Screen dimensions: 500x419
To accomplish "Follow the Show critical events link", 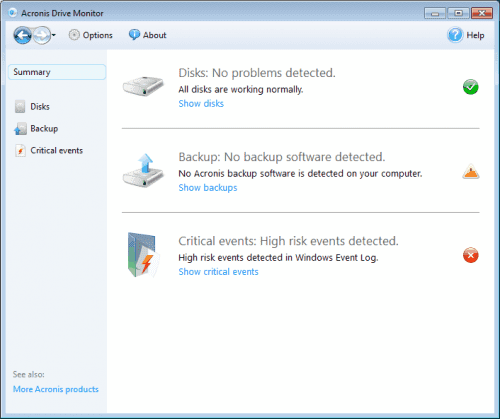I will (x=218, y=272).
